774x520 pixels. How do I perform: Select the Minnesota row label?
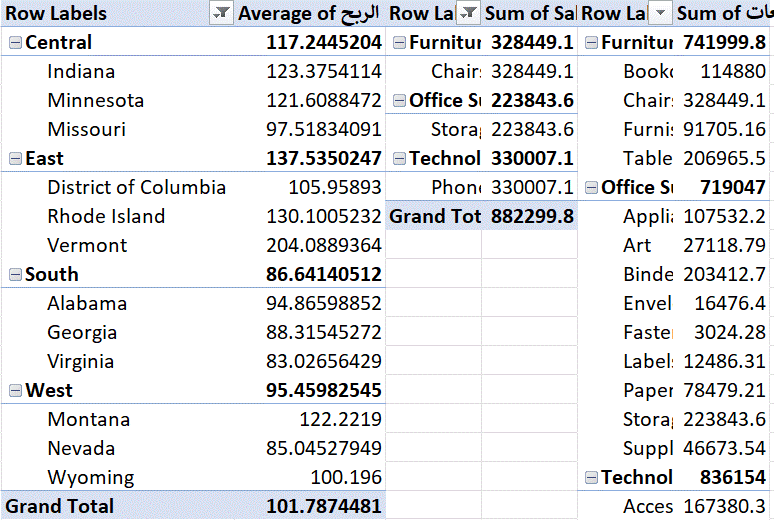(x=95, y=101)
